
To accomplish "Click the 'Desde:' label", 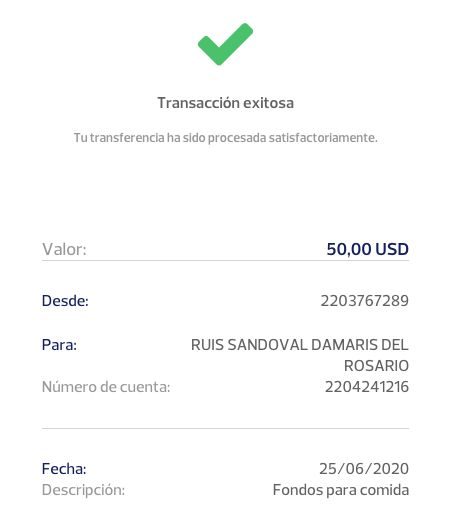I will 65,301.
